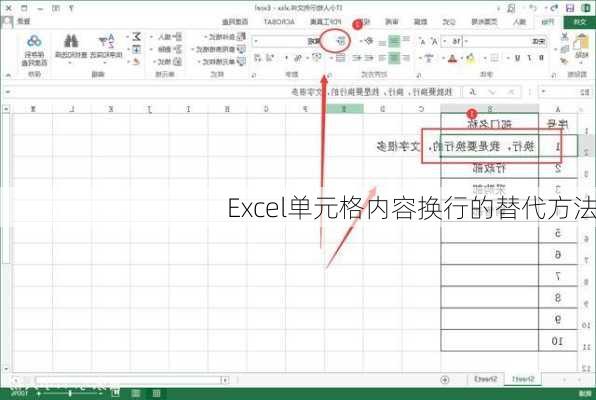Switch to Normal view in status bar
The width and height of the screenshot is (596, 400).
[x=156, y=394]
